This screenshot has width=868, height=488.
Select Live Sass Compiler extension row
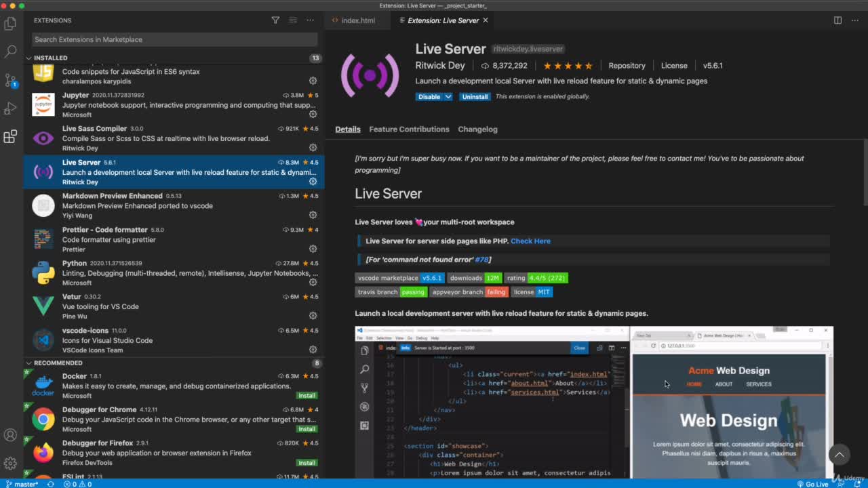point(174,138)
